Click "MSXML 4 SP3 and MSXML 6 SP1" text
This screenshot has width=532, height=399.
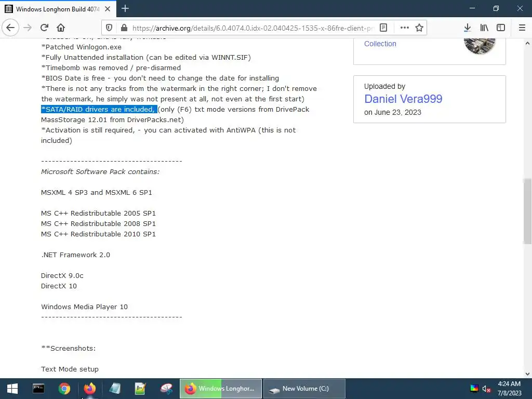click(96, 192)
